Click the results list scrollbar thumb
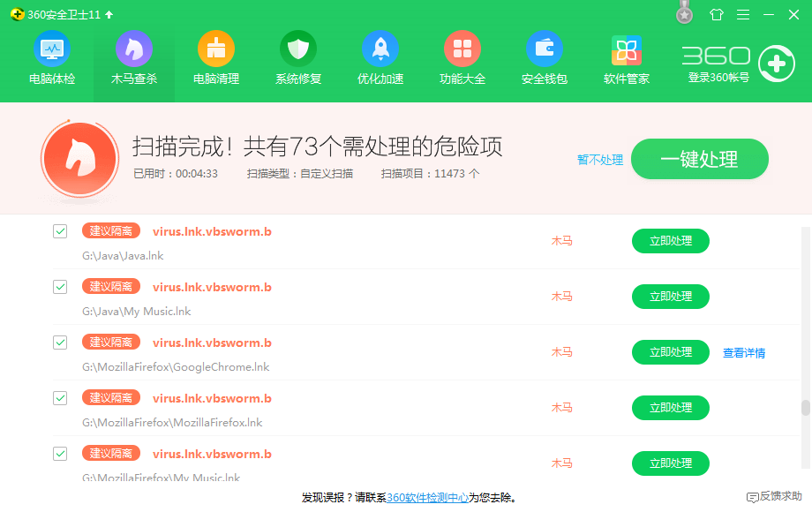Screen dimensions: 812x512 805,408
